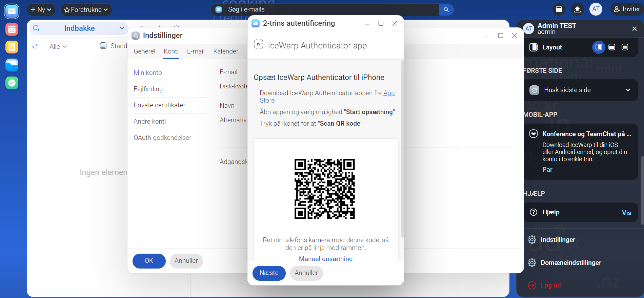The image size is (644, 298).
Task: Open the Files folder app in the sidebar
Action: 12,65
